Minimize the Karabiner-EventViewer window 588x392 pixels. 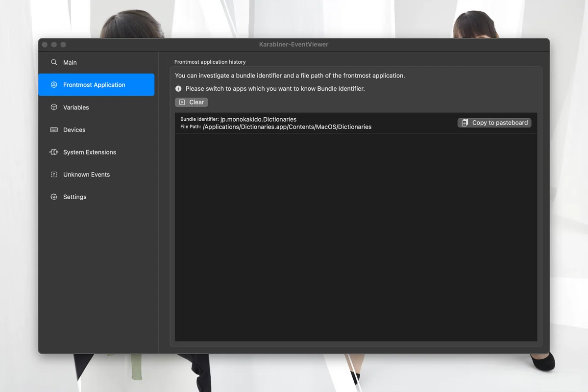point(54,45)
